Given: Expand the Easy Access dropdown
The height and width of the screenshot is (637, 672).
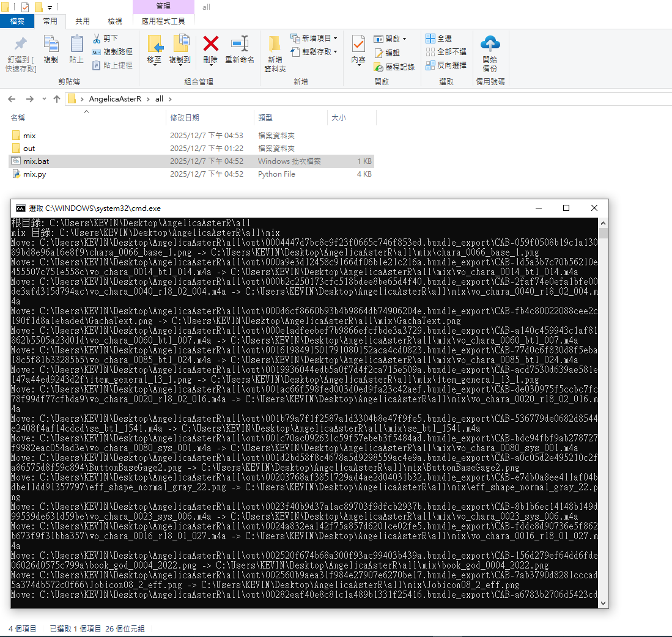Looking at the screenshot, I should [314, 52].
